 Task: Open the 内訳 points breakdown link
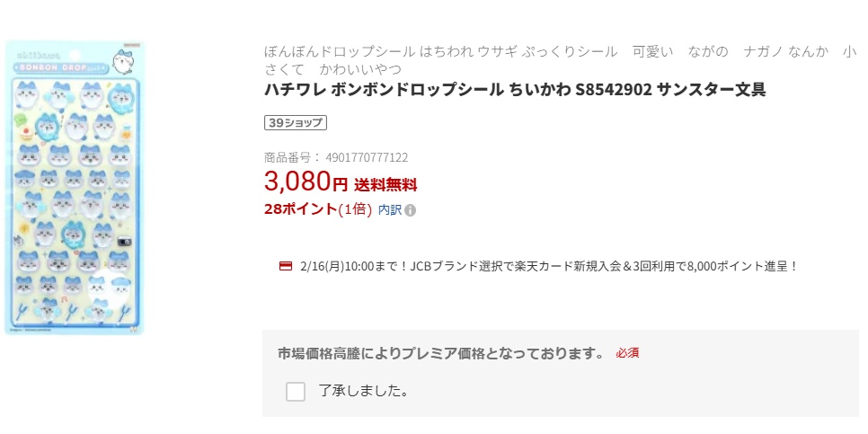point(389,209)
